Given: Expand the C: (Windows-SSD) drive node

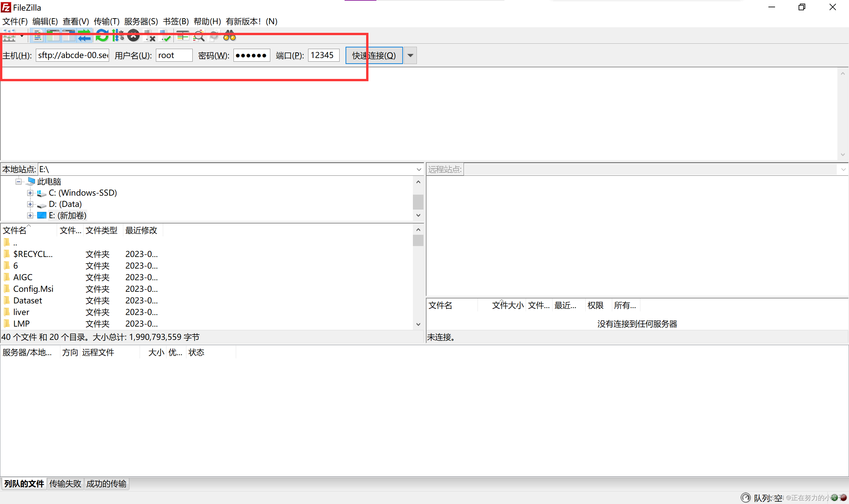Looking at the screenshot, I should tap(30, 193).
